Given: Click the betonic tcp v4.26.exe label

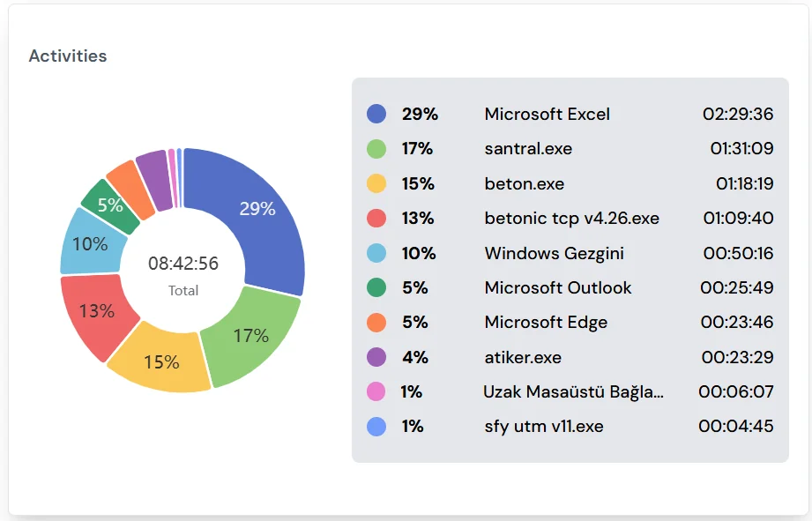Looking at the screenshot, I should (571, 219).
